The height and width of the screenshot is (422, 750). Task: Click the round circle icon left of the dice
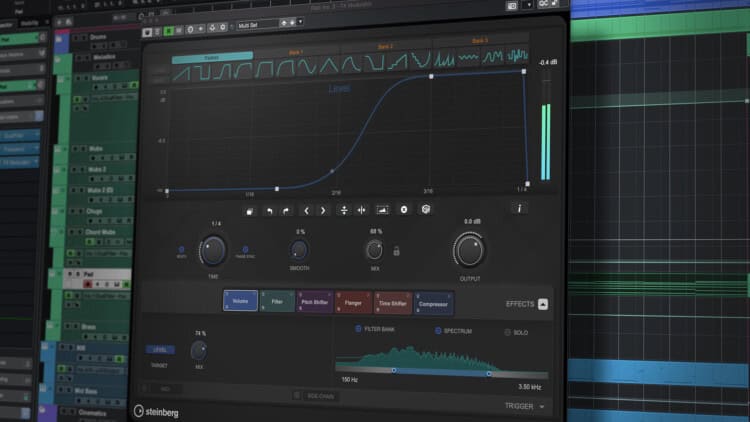404,210
